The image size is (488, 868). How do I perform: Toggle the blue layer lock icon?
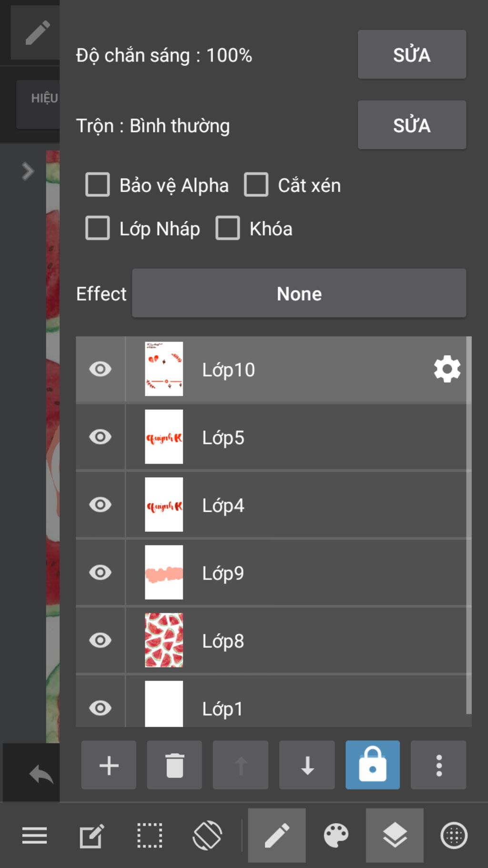[x=373, y=765]
